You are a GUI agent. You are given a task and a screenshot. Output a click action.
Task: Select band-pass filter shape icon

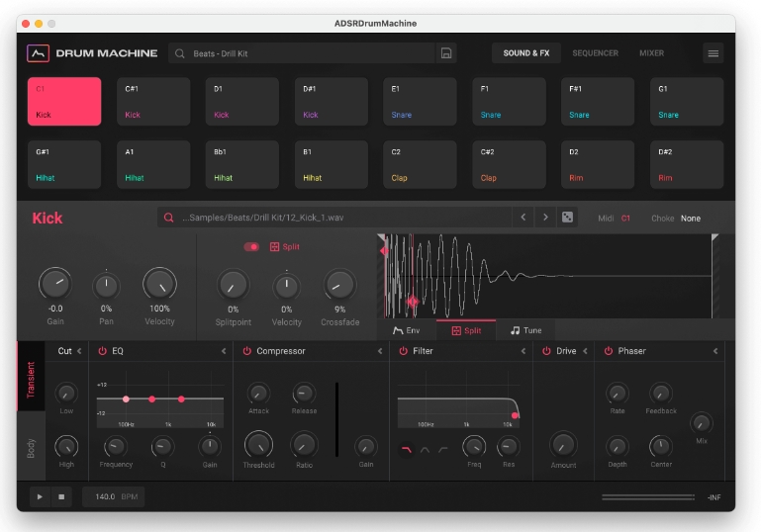[425, 450]
